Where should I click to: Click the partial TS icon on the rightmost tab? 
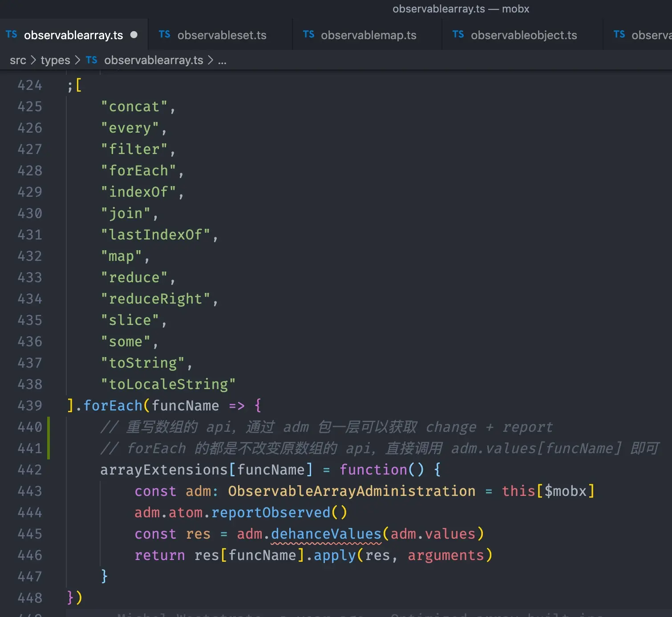click(x=619, y=34)
